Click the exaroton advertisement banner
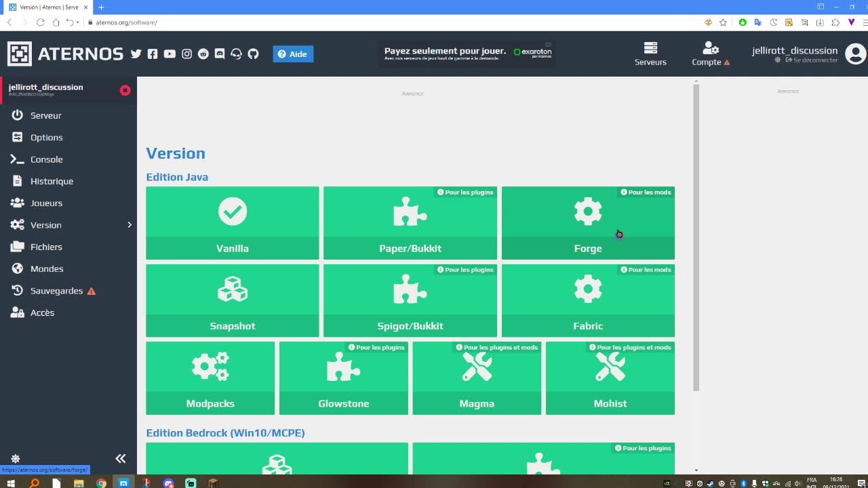868x488 pixels. point(467,54)
